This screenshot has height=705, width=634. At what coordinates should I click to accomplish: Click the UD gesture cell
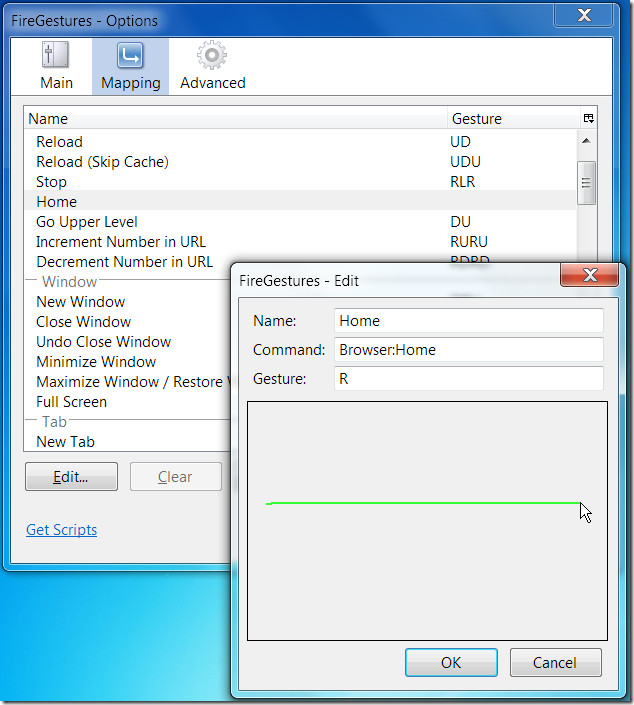coord(460,142)
